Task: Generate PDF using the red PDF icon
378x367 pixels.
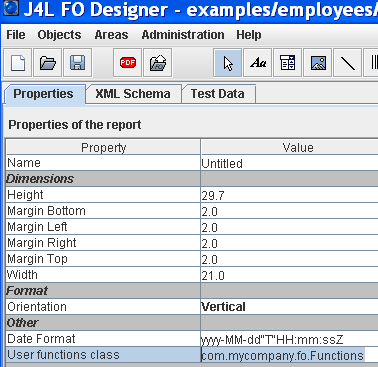Action: pyautogui.click(x=128, y=63)
